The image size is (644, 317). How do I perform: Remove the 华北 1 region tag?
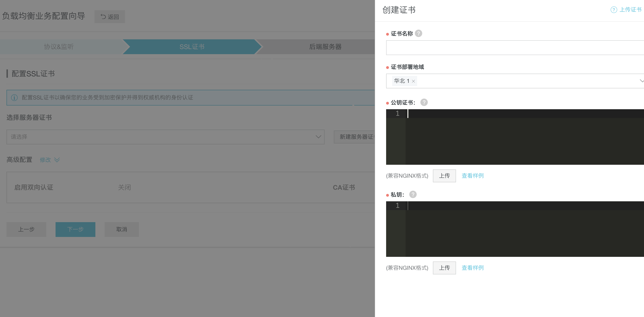(x=413, y=81)
